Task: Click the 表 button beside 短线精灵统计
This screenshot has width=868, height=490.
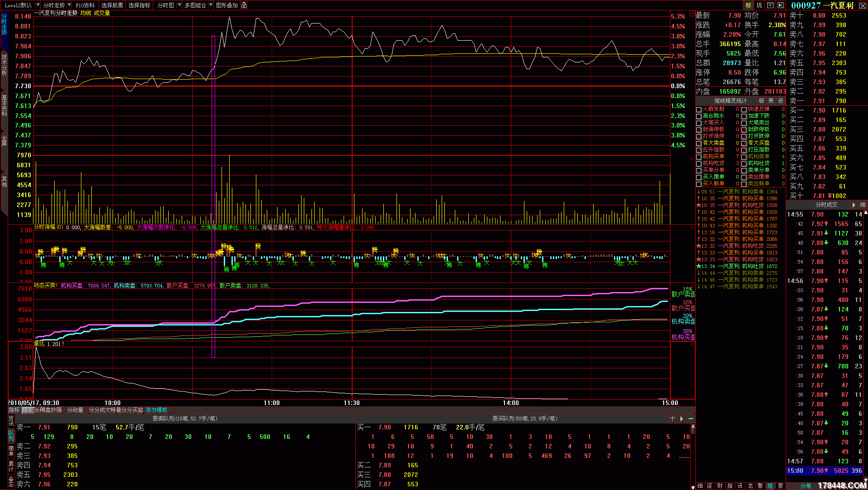Action: [x=771, y=101]
